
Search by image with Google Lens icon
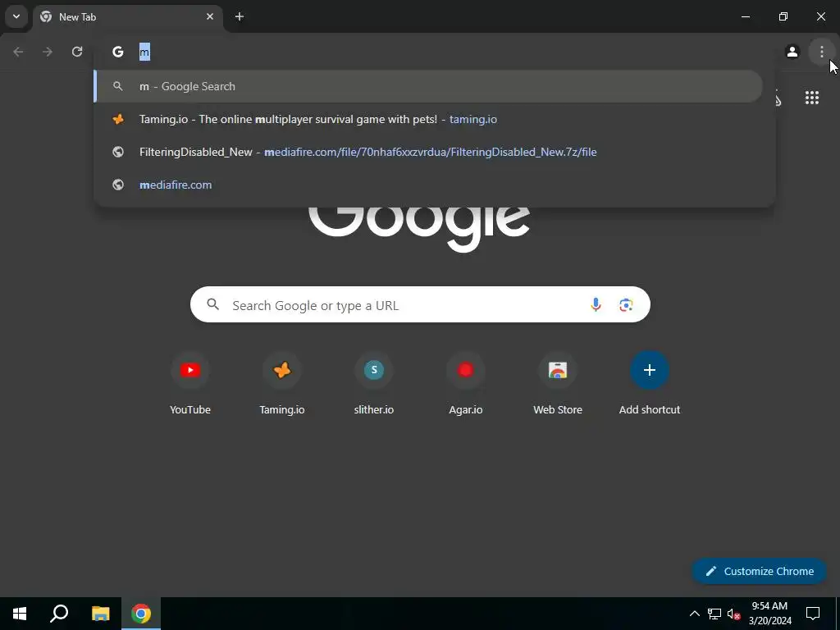tap(626, 305)
